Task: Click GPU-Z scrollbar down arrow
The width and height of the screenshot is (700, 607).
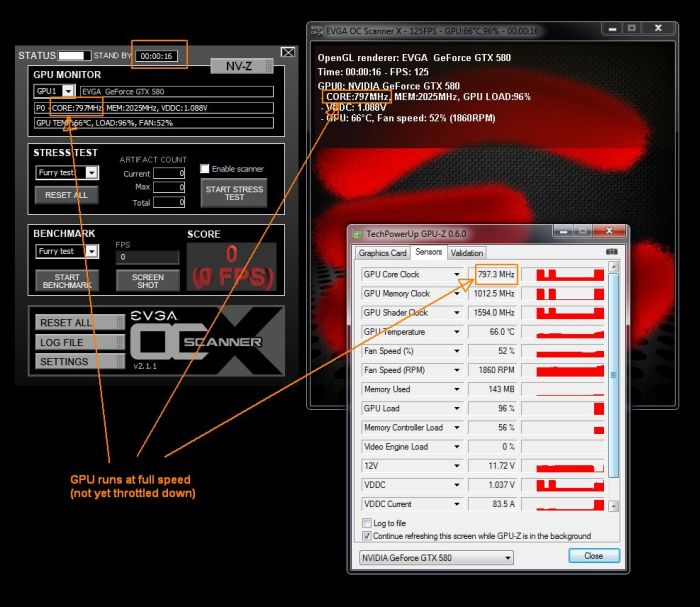Action: pyautogui.click(x=614, y=506)
